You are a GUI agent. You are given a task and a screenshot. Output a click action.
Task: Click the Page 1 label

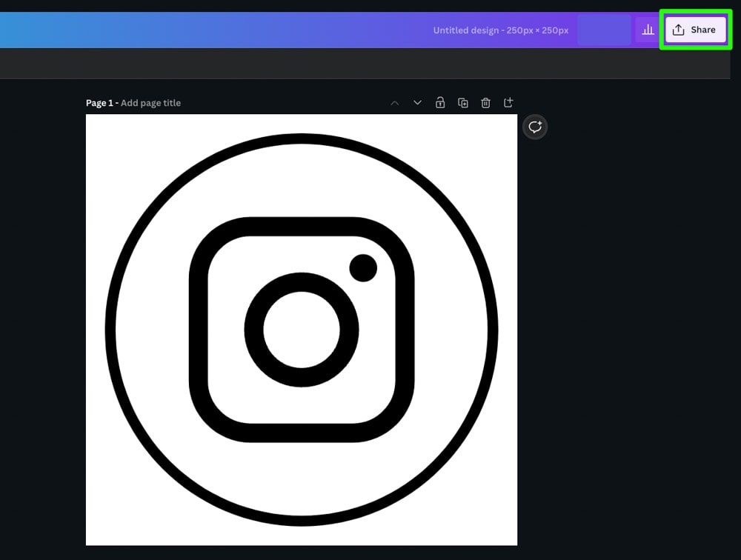pyautogui.click(x=99, y=102)
